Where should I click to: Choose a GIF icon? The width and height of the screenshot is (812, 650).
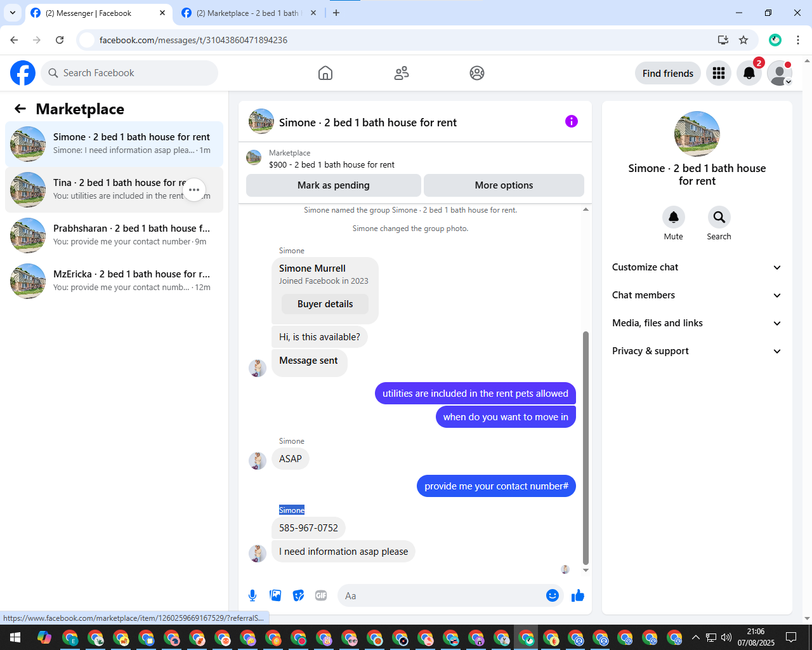(321, 595)
